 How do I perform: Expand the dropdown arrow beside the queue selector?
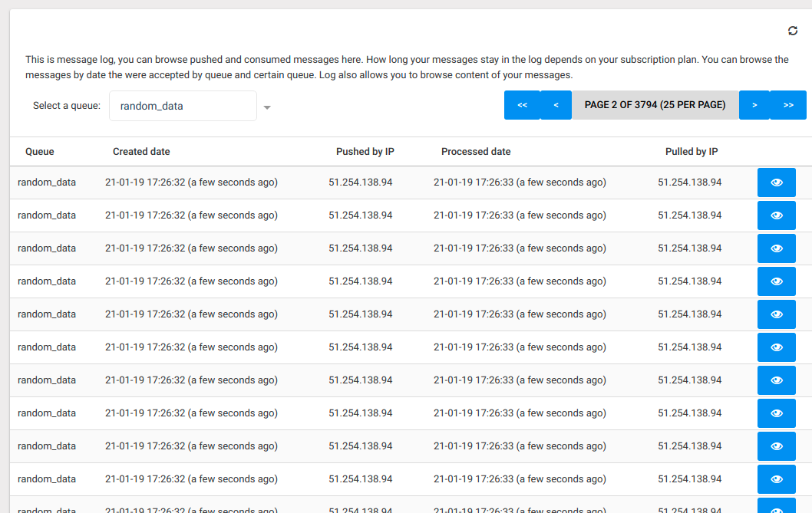267,107
